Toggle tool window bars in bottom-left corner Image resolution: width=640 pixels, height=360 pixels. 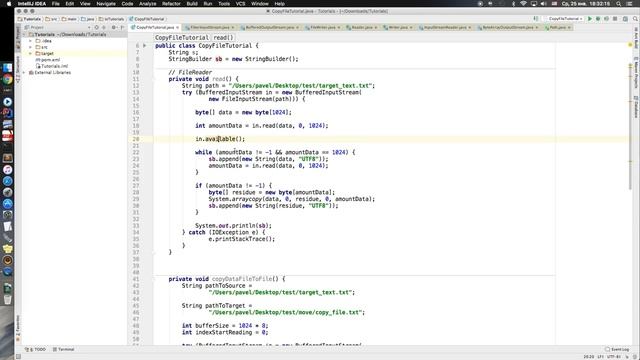click(18, 357)
